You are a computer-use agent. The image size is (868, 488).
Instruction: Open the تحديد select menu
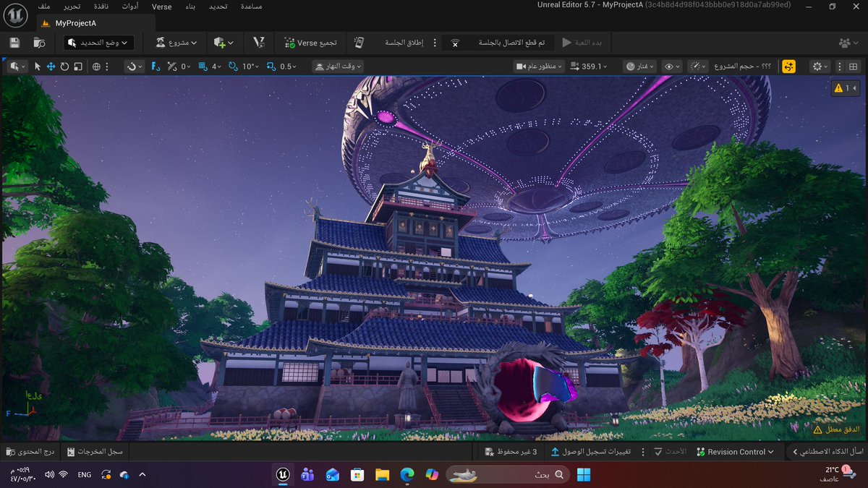pos(217,7)
